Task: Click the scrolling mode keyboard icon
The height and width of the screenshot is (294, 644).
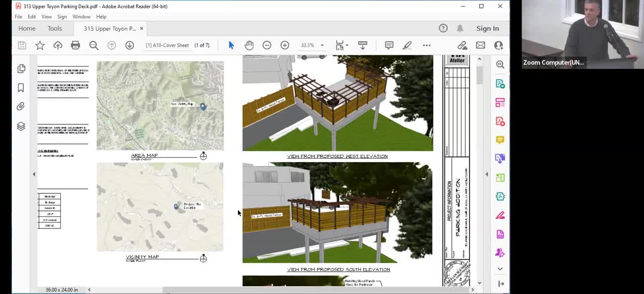Action: point(362,45)
